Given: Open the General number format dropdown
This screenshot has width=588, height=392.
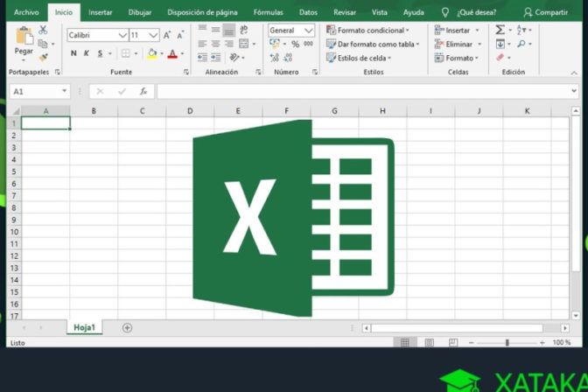Looking at the screenshot, I should [309, 31].
